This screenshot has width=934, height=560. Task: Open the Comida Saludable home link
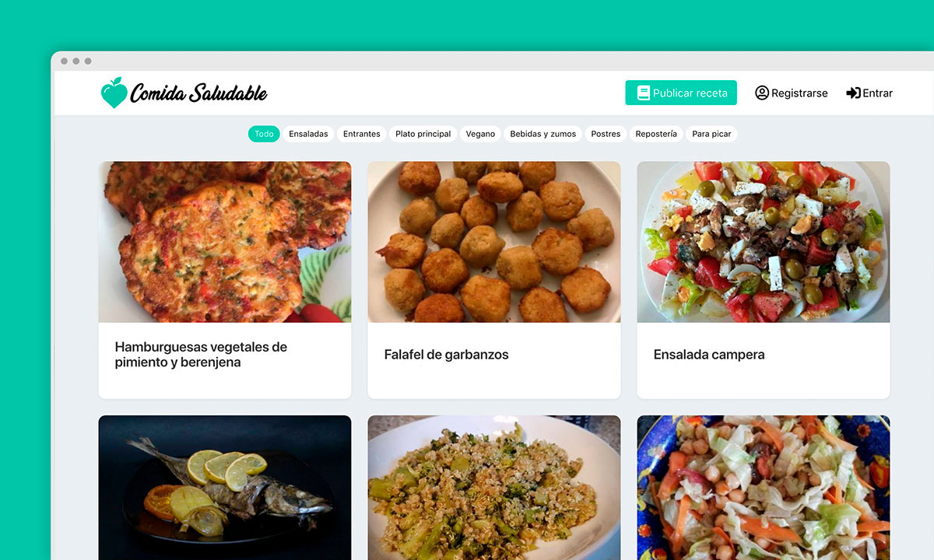(184, 93)
